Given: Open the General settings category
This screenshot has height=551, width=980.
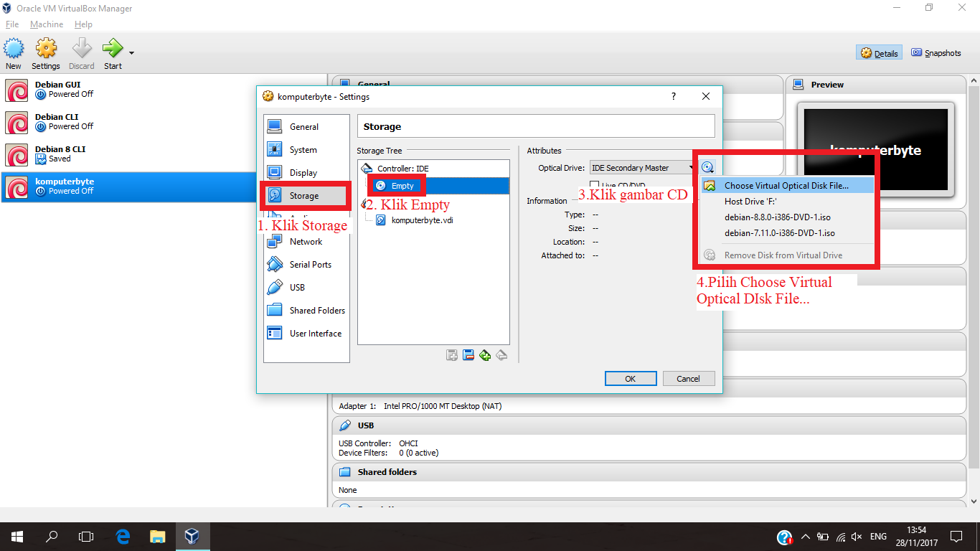Looking at the screenshot, I should click(306, 127).
